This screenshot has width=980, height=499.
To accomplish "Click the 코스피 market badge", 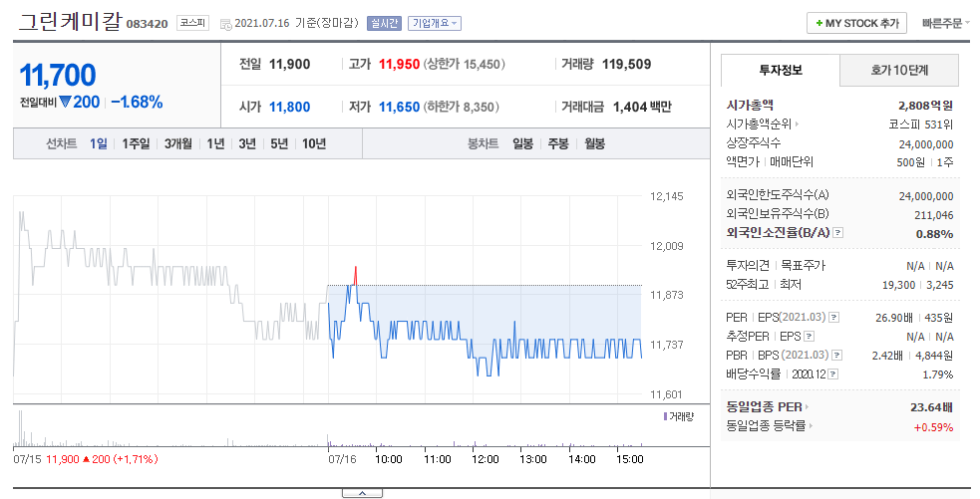I will (x=192, y=23).
